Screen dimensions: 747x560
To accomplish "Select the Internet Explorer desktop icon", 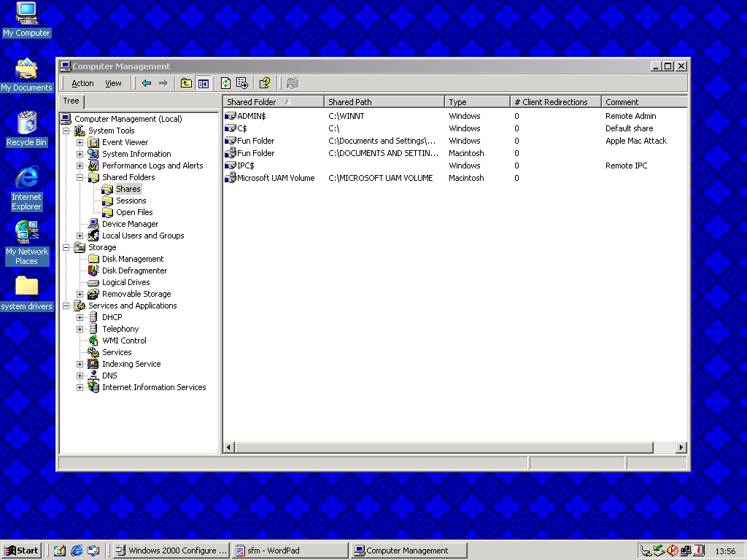I will (x=26, y=189).
